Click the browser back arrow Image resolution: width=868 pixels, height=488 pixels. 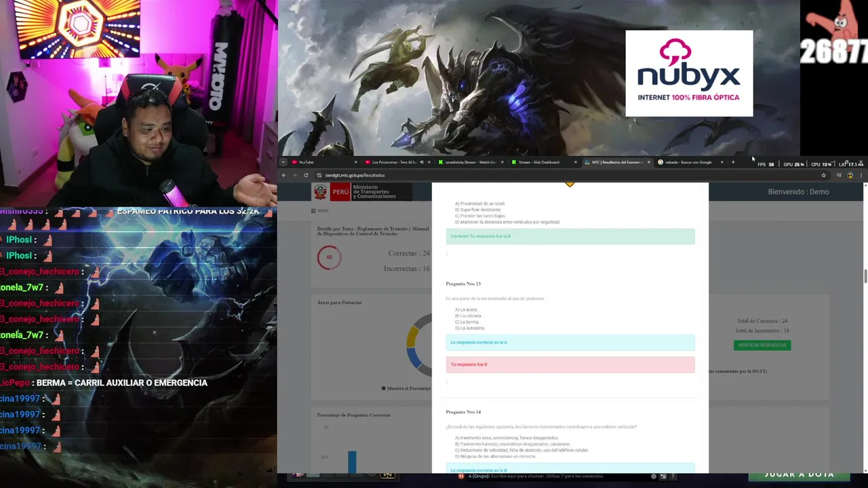(284, 175)
